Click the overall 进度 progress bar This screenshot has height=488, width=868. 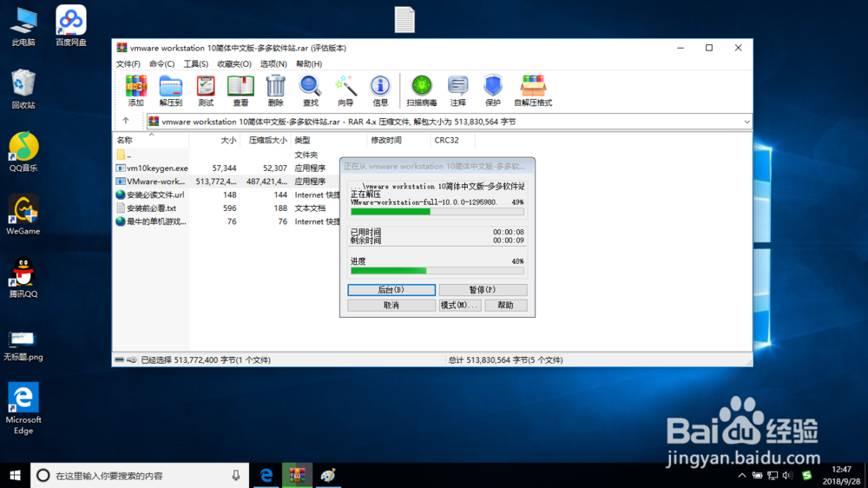[437, 271]
